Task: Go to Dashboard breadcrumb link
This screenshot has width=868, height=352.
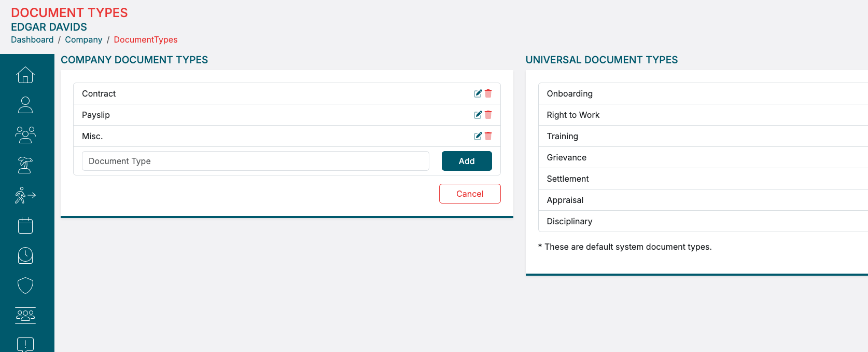Action: pyautogui.click(x=32, y=40)
